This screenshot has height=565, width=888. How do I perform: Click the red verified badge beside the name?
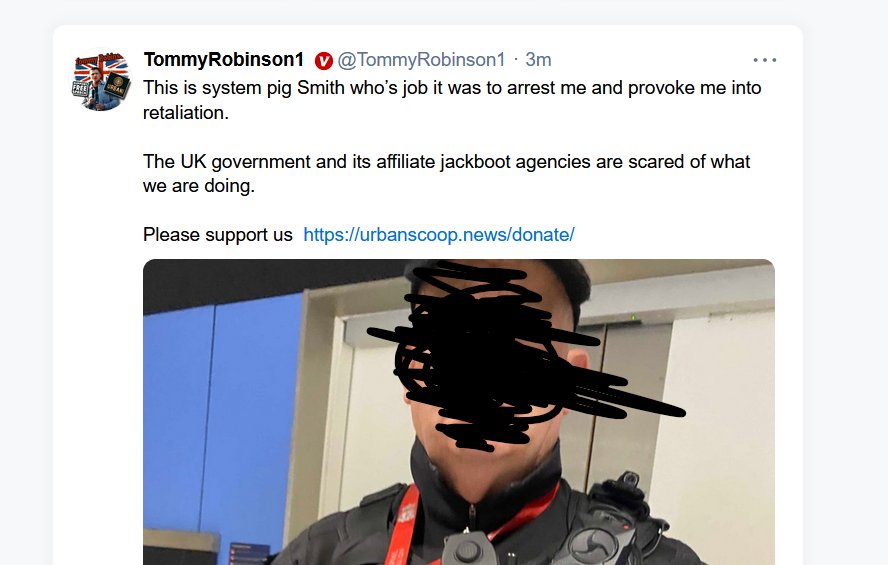(323, 60)
